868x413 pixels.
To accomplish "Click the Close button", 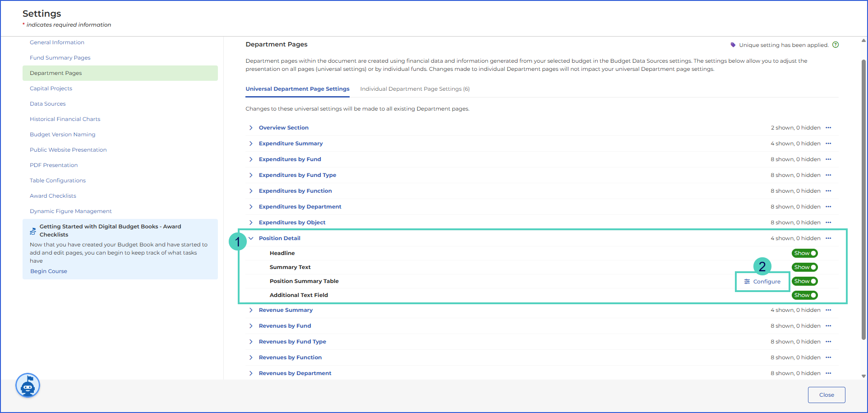I will click(x=826, y=395).
